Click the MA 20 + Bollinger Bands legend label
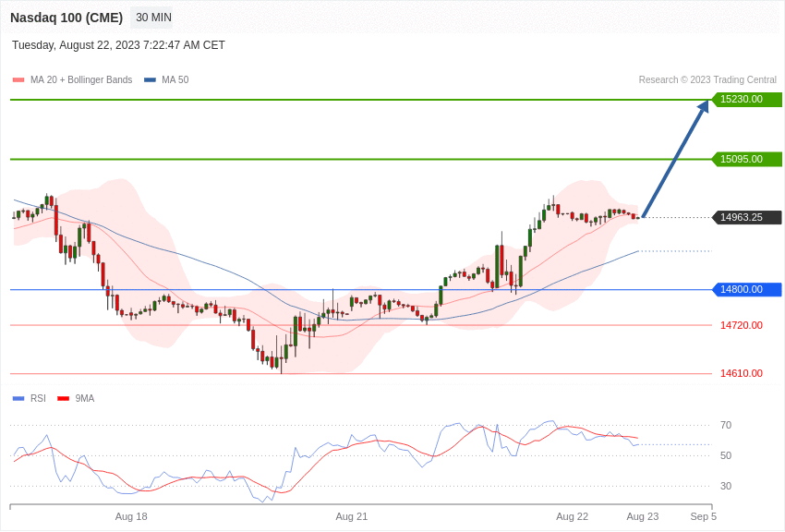The height and width of the screenshot is (532, 785). 81,79
